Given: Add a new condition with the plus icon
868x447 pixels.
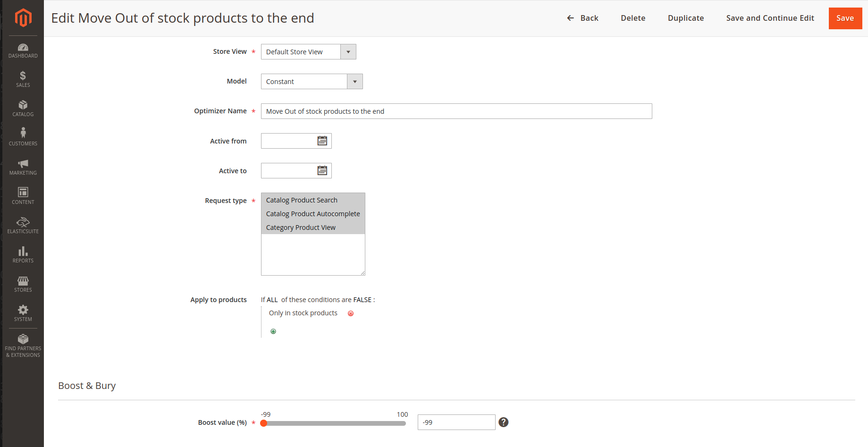Looking at the screenshot, I should [273, 331].
